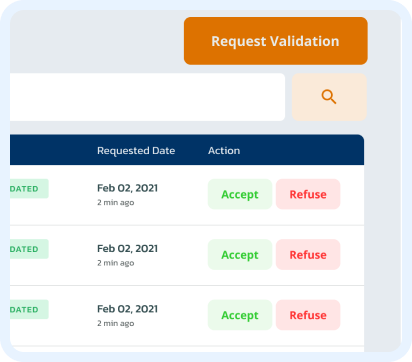This screenshot has height=362, width=412.
Task: Click the first row's '2 min ago' text
Action: pos(116,203)
